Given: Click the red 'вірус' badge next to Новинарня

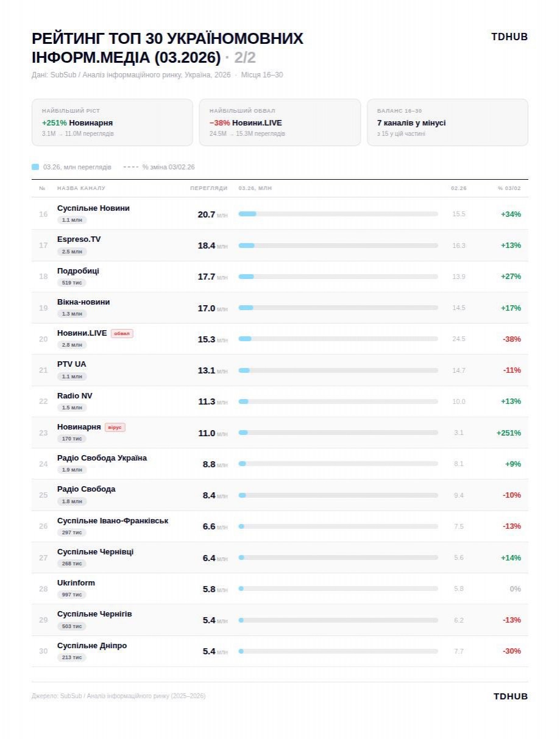Looking at the screenshot, I should (115, 427).
